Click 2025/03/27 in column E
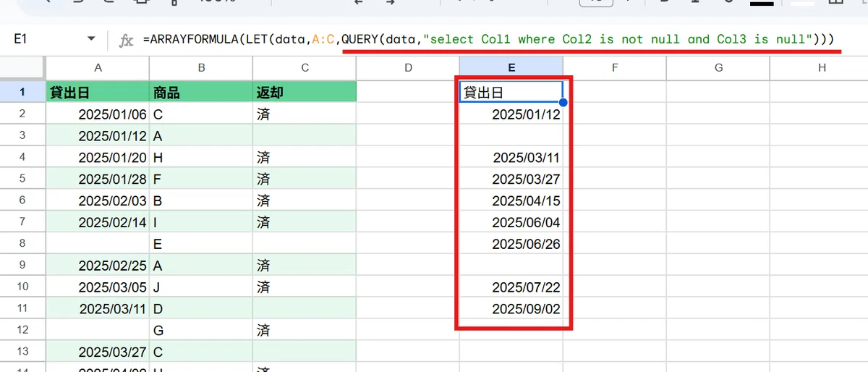868x372 pixels. pyautogui.click(x=511, y=179)
